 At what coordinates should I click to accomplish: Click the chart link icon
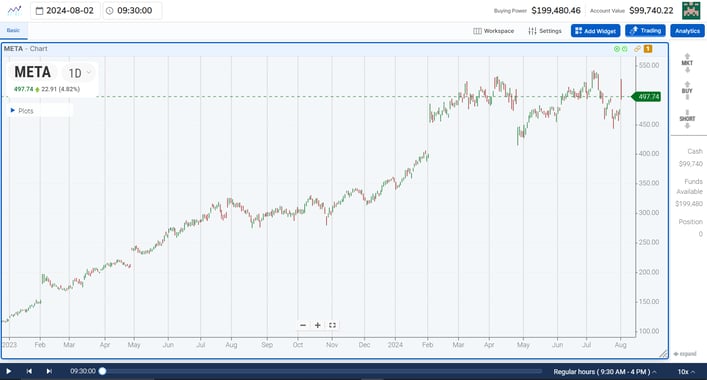click(x=637, y=49)
